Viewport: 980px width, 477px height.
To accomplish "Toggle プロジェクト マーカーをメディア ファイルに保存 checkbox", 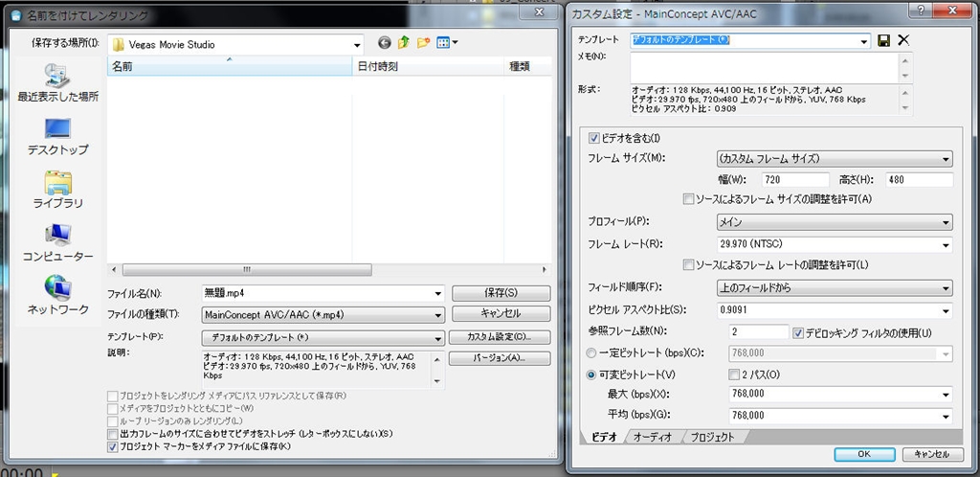I will click(x=113, y=447).
